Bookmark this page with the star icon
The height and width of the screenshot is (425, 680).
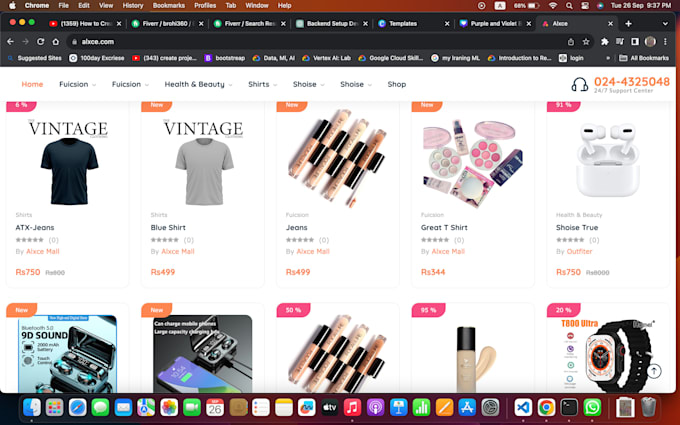[x=586, y=42]
